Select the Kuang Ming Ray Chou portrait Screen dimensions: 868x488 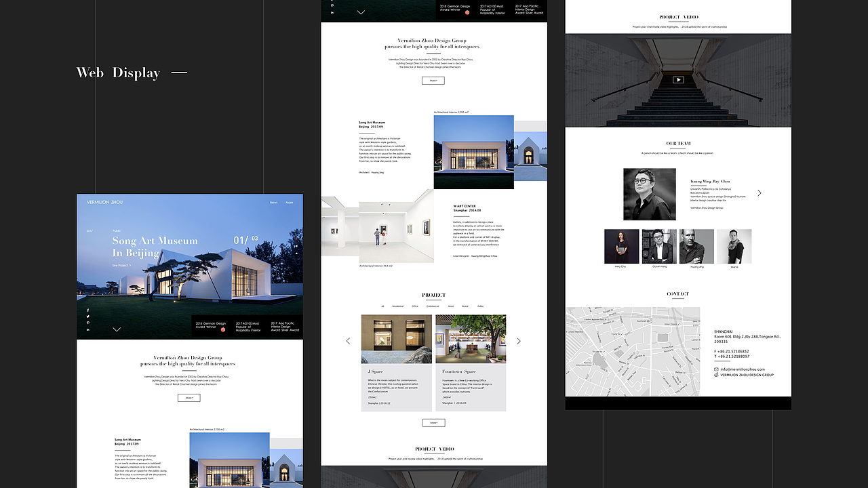(650, 194)
